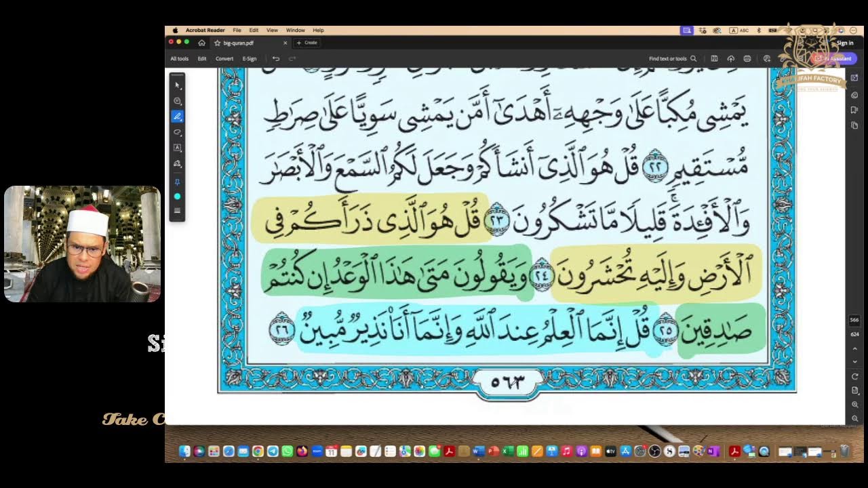Open the comments panel on right sidebar
868x488 pixels.
pyautogui.click(x=854, y=95)
